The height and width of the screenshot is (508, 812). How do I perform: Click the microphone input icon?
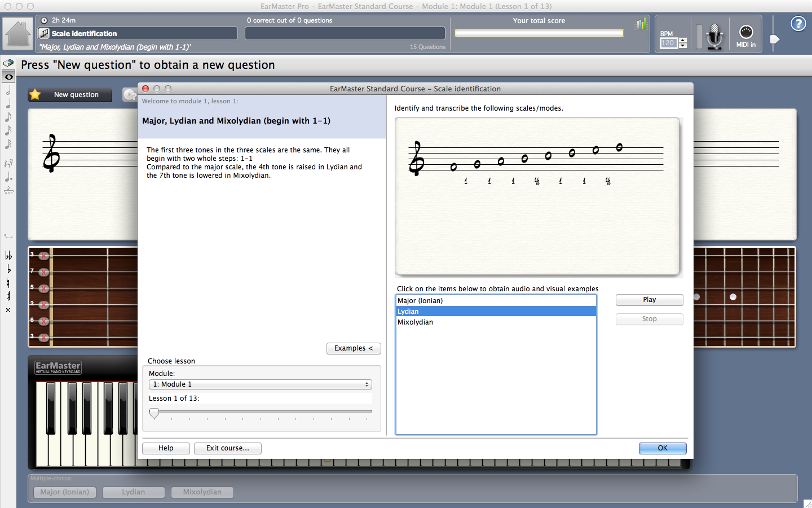click(714, 36)
